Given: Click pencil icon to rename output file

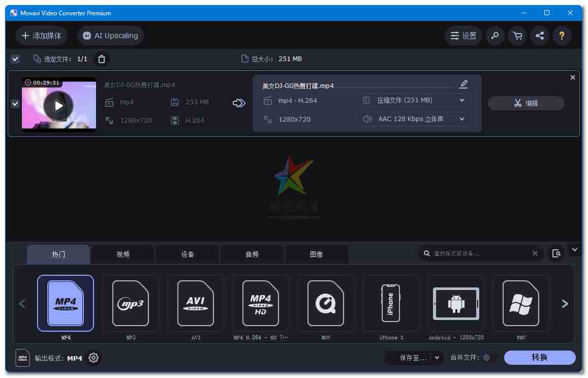Looking at the screenshot, I should coord(463,84).
